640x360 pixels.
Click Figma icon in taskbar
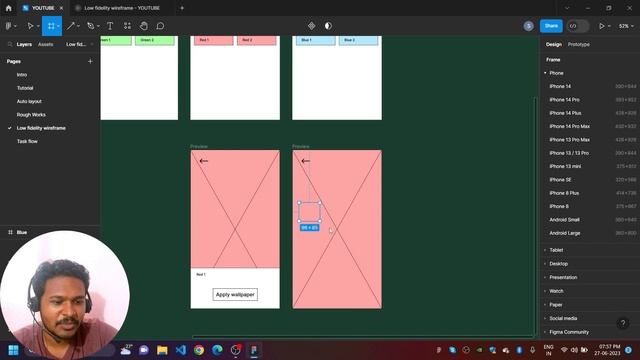(x=254, y=350)
